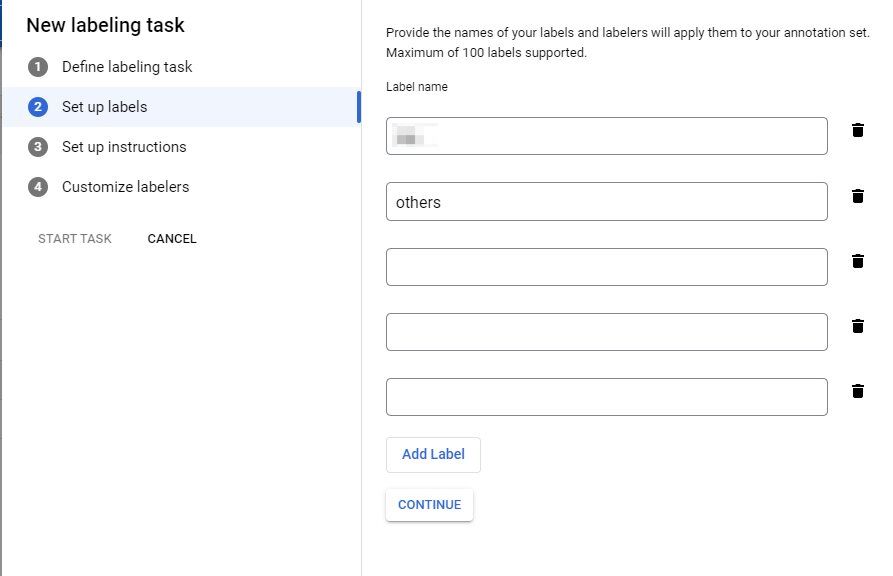Click trash icon beside the 'others' label
The width and height of the screenshot is (893, 576).
pos(857,196)
